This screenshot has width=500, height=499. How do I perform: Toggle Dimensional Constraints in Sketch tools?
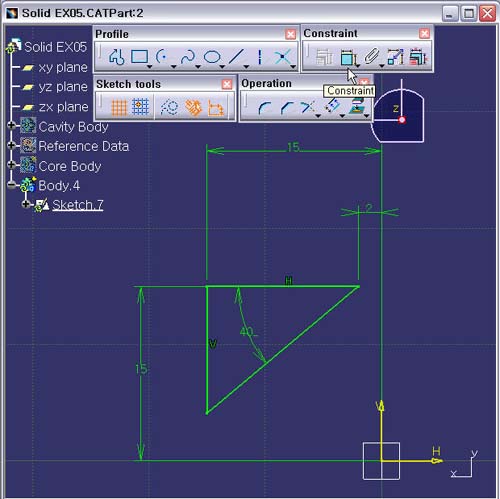point(216,108)
